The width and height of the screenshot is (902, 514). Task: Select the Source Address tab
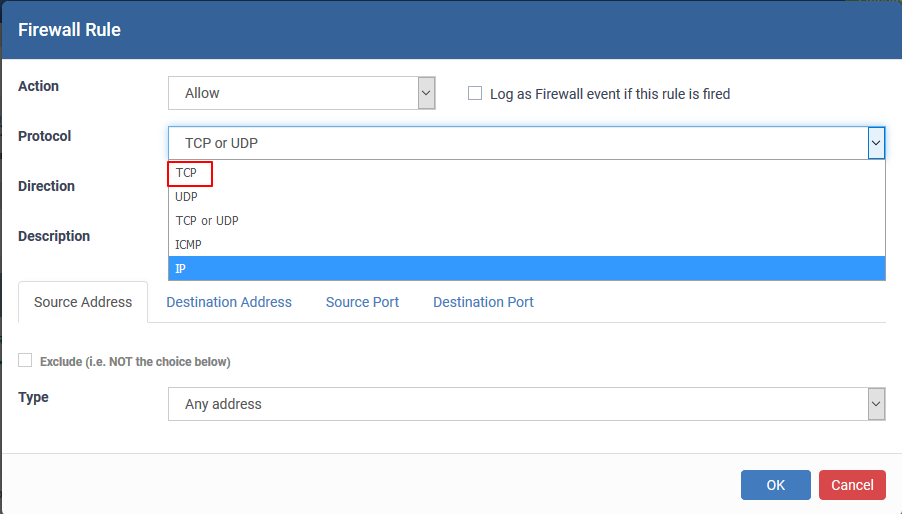click(83, 302)
